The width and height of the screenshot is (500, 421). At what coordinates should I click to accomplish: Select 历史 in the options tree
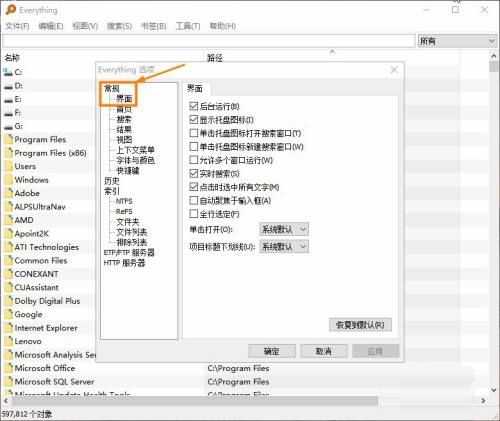point(112,181)
